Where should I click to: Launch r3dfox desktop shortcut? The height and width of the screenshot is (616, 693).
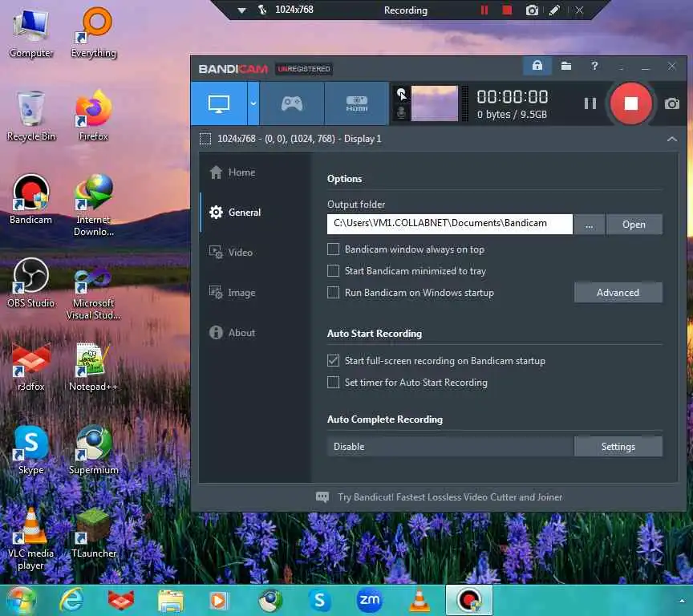click(x=30, y=367)
